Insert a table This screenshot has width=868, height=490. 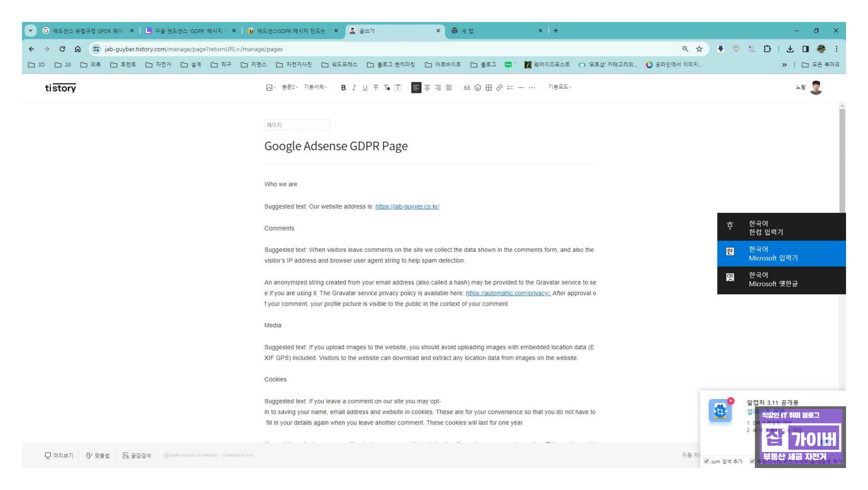point(488,87)
